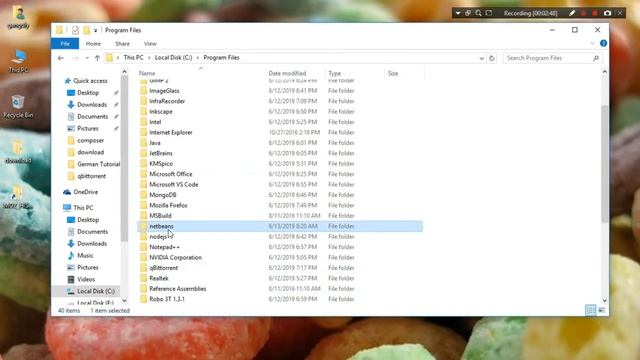
Task: Switch to large icons view layout
Action: [x=602, y=311]
